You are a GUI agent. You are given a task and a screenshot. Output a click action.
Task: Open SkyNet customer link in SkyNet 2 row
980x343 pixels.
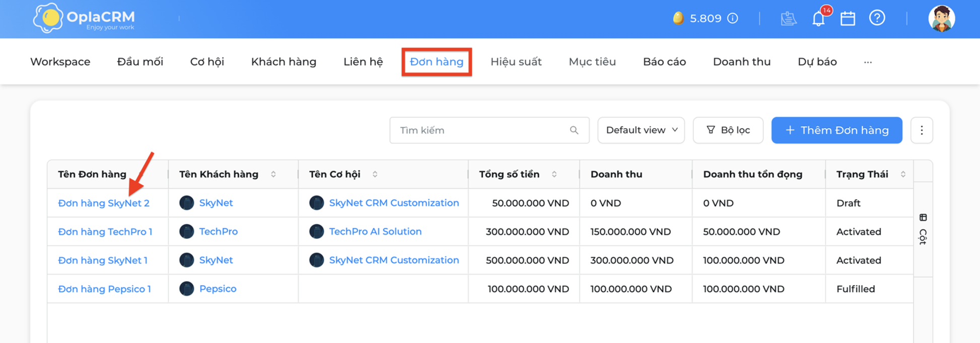tap(216, 203)
